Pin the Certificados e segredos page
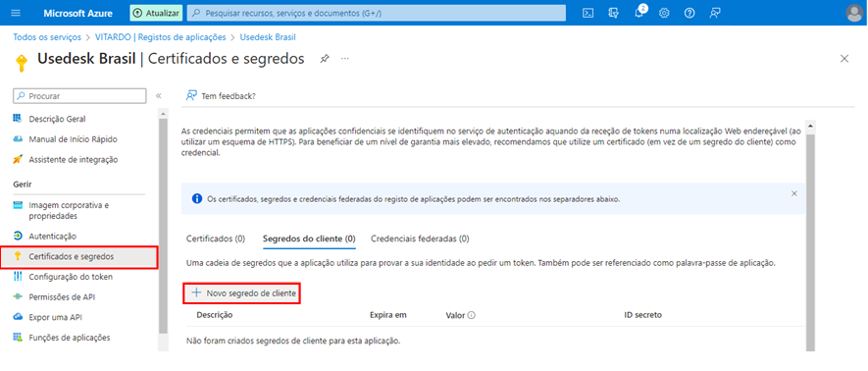 pyautogui.click(x=325, y=58)
